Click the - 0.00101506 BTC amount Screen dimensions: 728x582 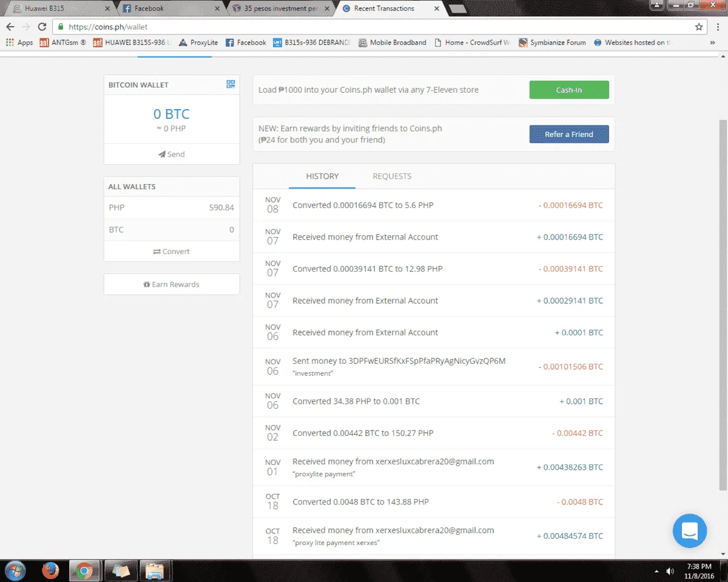tap(571, 367)
